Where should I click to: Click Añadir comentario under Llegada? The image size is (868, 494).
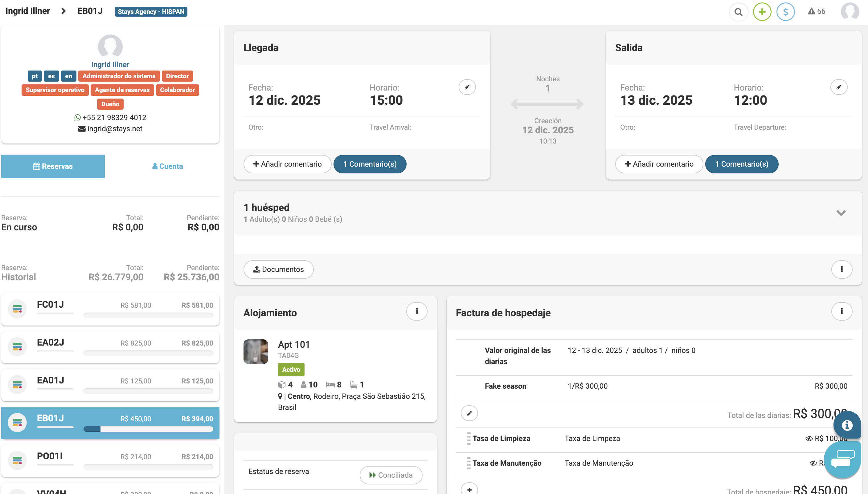(287, 164)
